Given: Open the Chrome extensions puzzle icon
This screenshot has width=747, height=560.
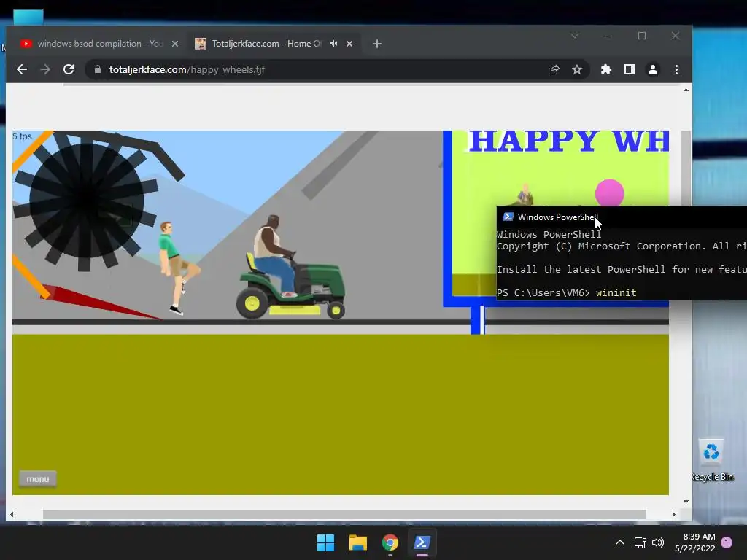Looking at the screenshot, I should (605, 70).
